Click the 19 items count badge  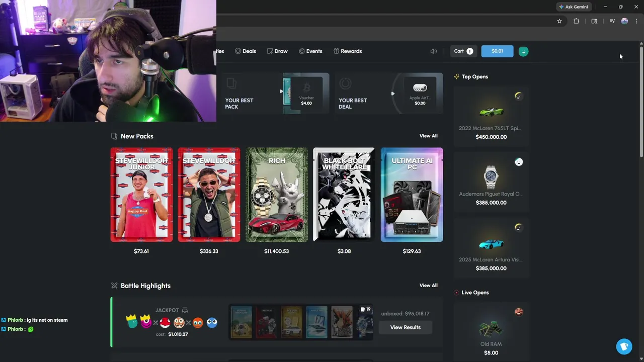[x=366, y=310]
